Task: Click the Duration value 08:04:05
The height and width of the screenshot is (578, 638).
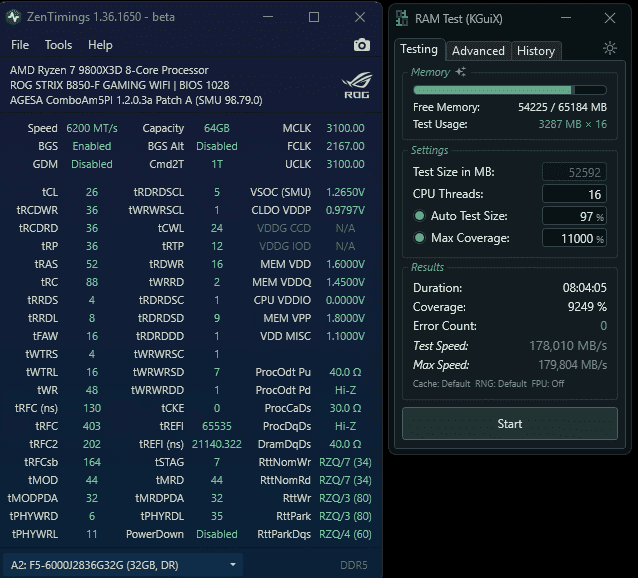Action: pos(584,288)
